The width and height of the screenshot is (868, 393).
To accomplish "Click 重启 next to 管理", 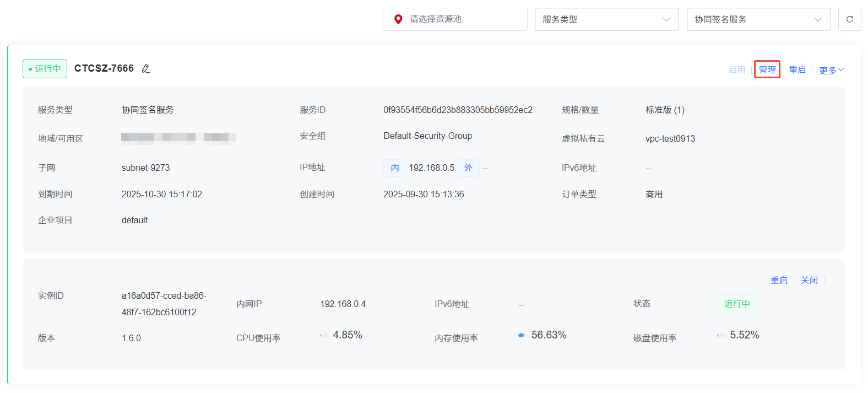I will click(797, 69).
